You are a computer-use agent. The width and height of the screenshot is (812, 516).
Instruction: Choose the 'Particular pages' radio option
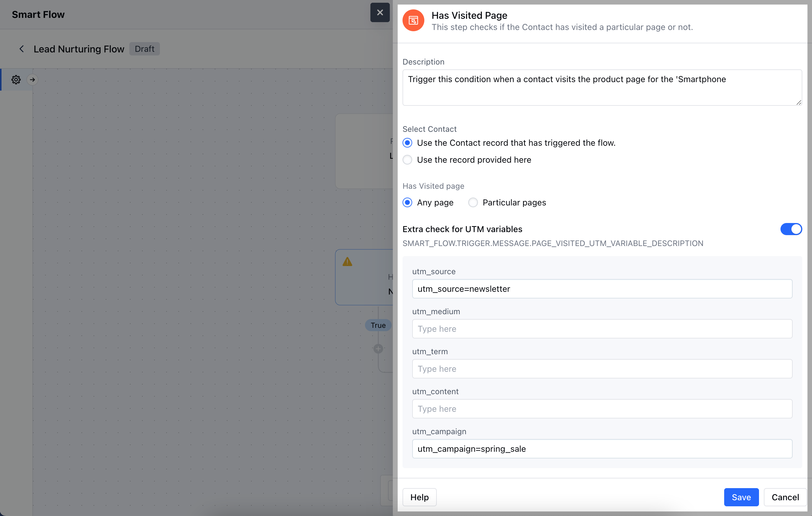473,202
